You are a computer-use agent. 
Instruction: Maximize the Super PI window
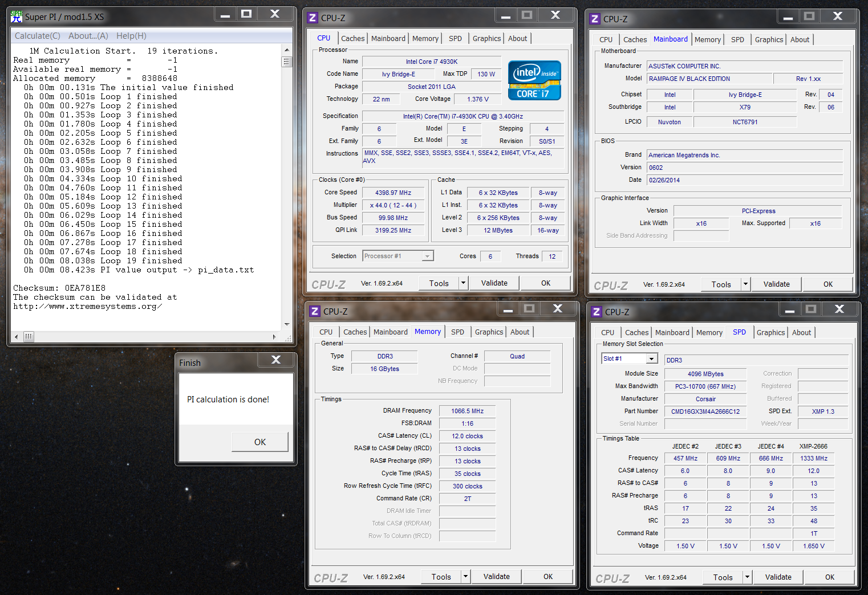click(246, 14)
